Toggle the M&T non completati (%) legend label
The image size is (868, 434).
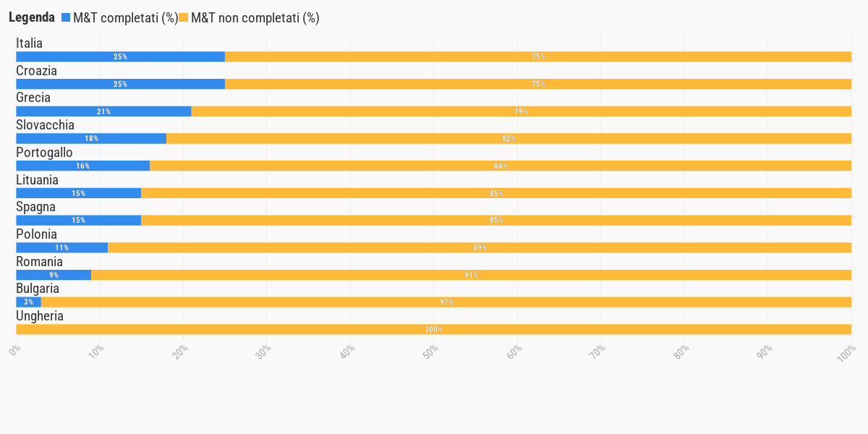click(x=255, y=18)
